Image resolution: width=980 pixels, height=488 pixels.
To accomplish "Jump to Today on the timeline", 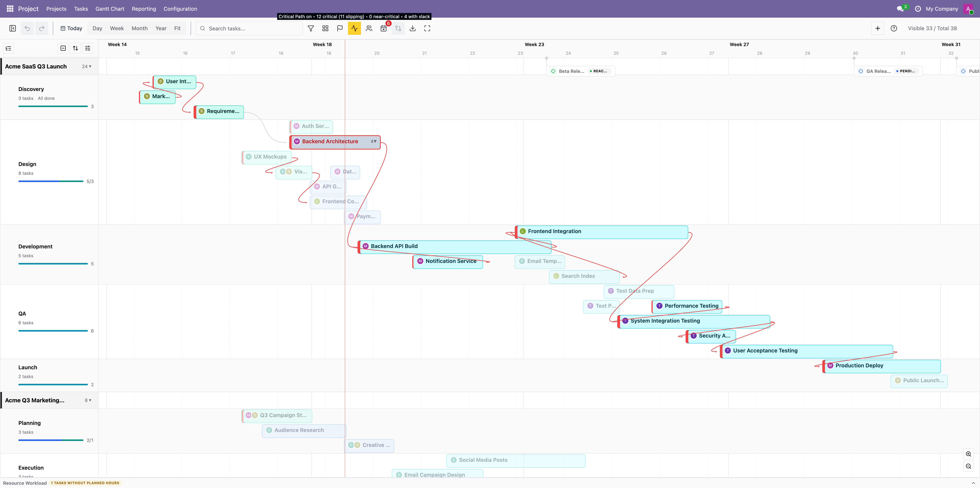I will (71, 28).
